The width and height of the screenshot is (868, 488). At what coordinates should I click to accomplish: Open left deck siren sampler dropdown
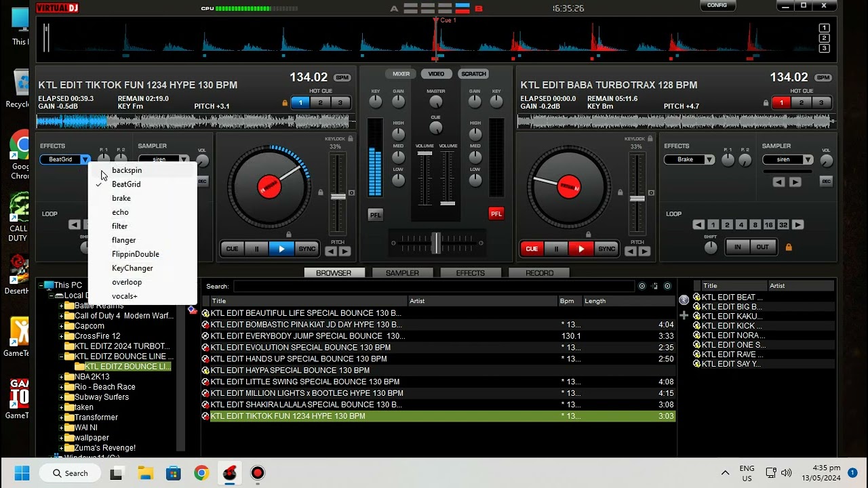(183, 159)
